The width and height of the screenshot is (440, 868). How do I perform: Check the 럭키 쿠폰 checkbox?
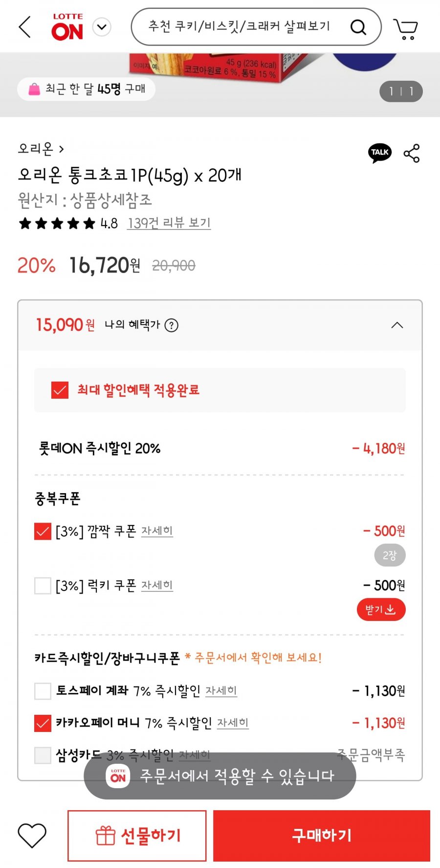43,586
